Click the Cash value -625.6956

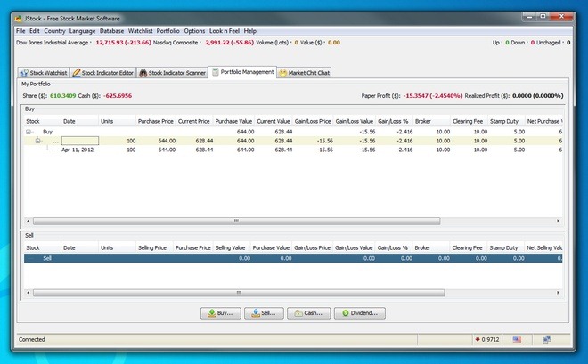(118, 96)
